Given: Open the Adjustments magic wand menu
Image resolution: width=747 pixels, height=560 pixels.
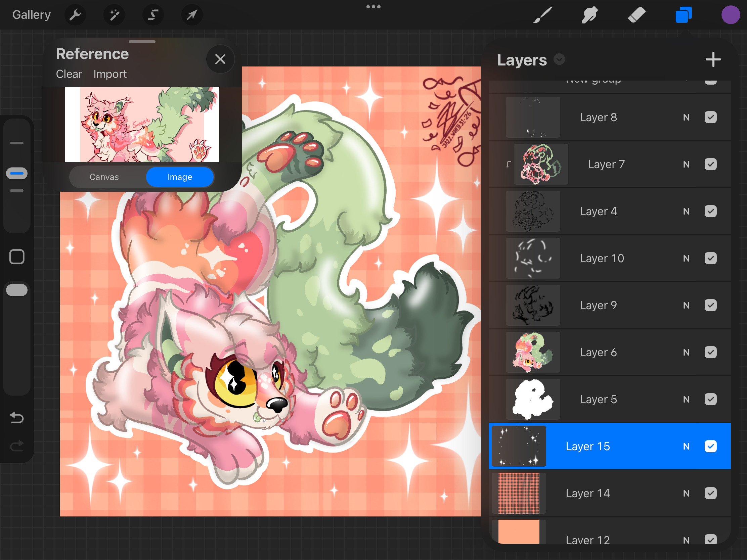Looking at the screenshot, I should point(114,15).
